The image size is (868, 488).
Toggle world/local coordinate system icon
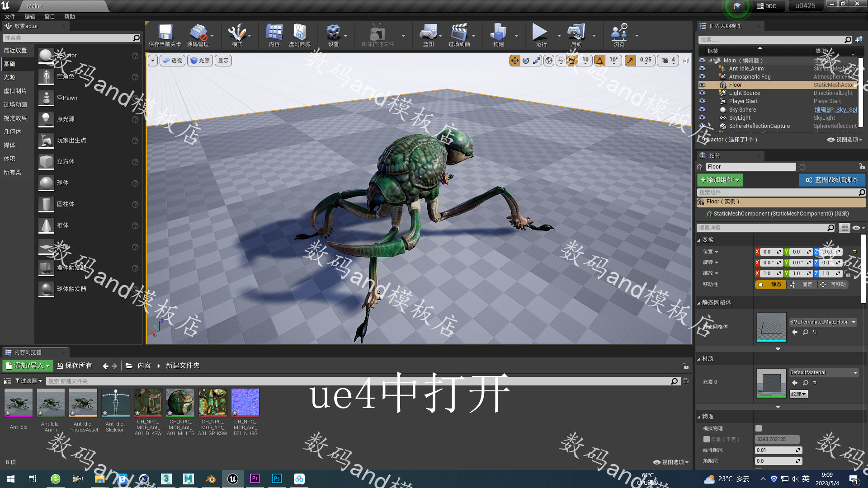[549, 61]
